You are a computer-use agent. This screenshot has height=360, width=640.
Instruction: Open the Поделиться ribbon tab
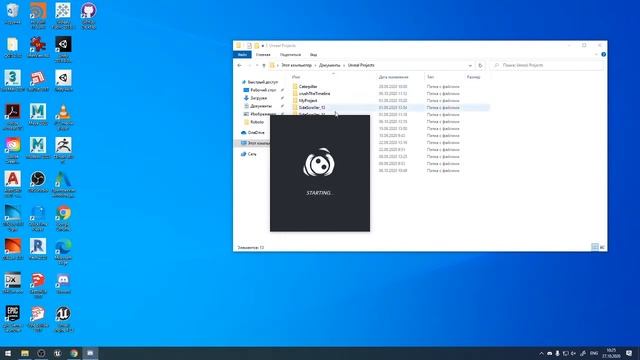[290, 54]
